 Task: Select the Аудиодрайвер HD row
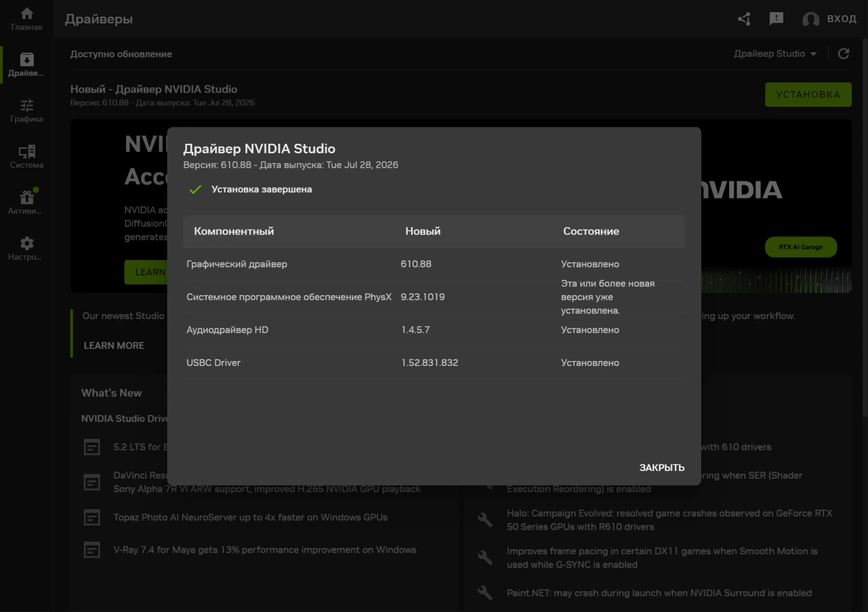[433, 330]
